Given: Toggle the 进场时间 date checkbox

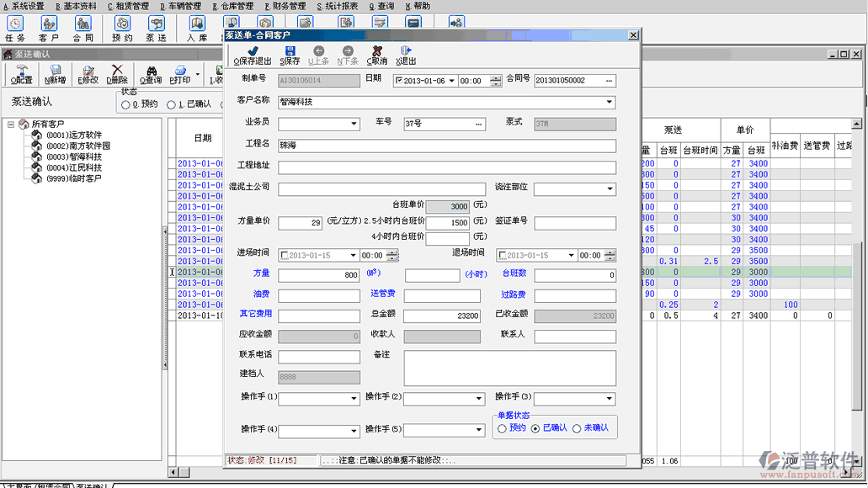Looking at the screenshot, I should (x=284, y=256).
